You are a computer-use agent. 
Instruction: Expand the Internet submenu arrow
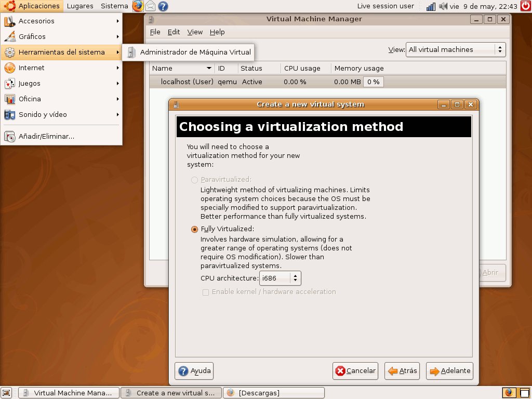tap(117, 68)
